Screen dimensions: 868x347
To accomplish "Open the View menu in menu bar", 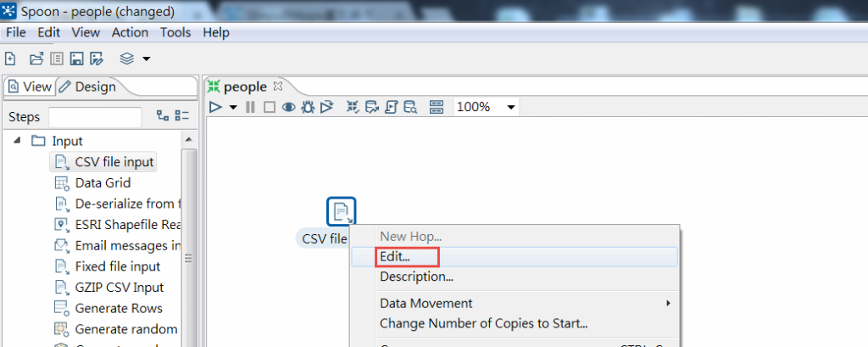I will tap(86, 32).
